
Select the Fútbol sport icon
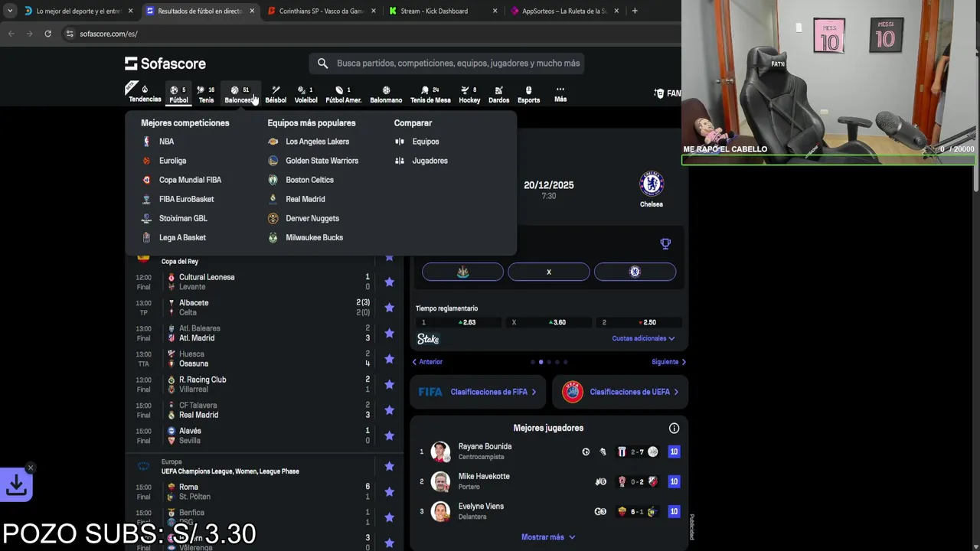pos(178,93)
